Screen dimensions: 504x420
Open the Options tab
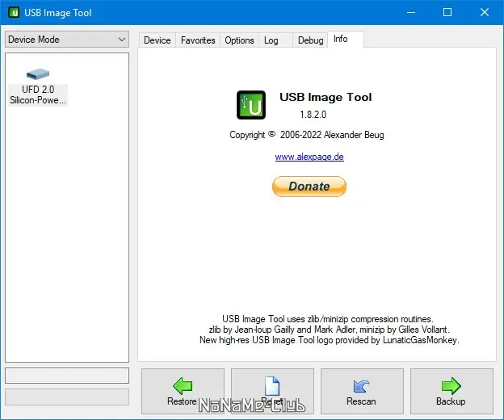pos(239,40)
